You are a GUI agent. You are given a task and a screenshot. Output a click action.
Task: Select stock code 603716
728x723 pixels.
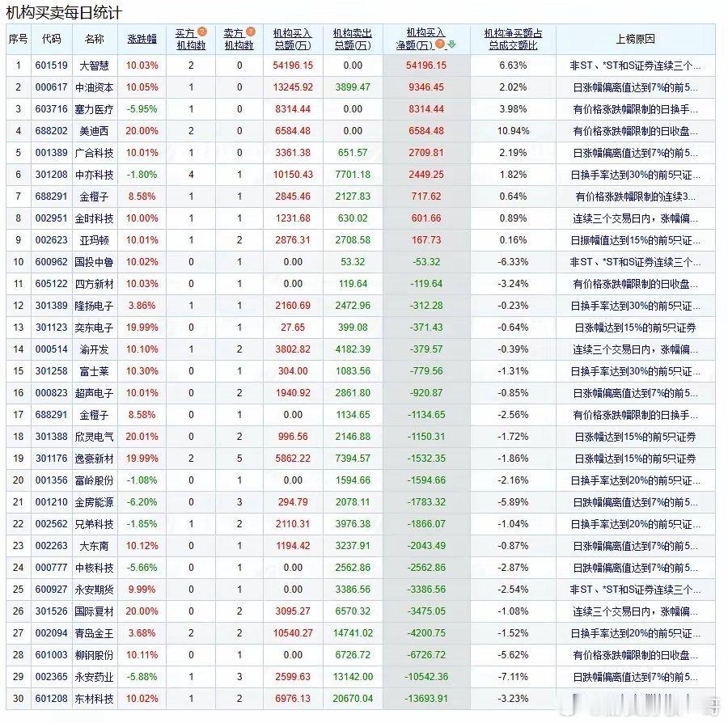[x=51, y=109]
